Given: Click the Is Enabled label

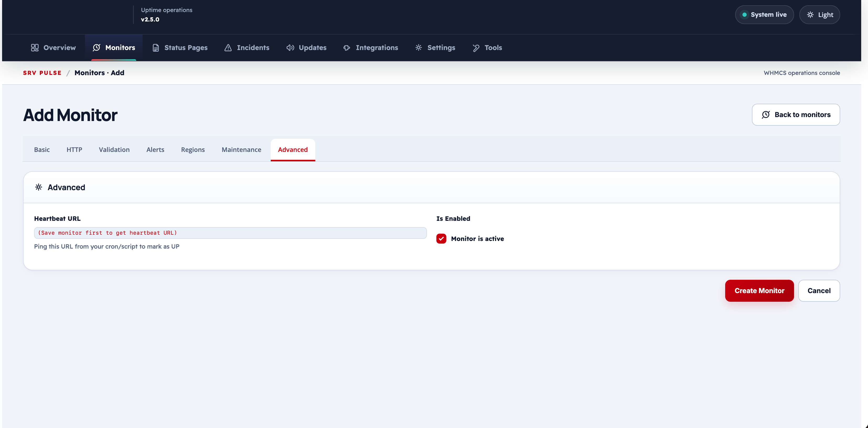Looking at the screenshot, I should 453,218.
